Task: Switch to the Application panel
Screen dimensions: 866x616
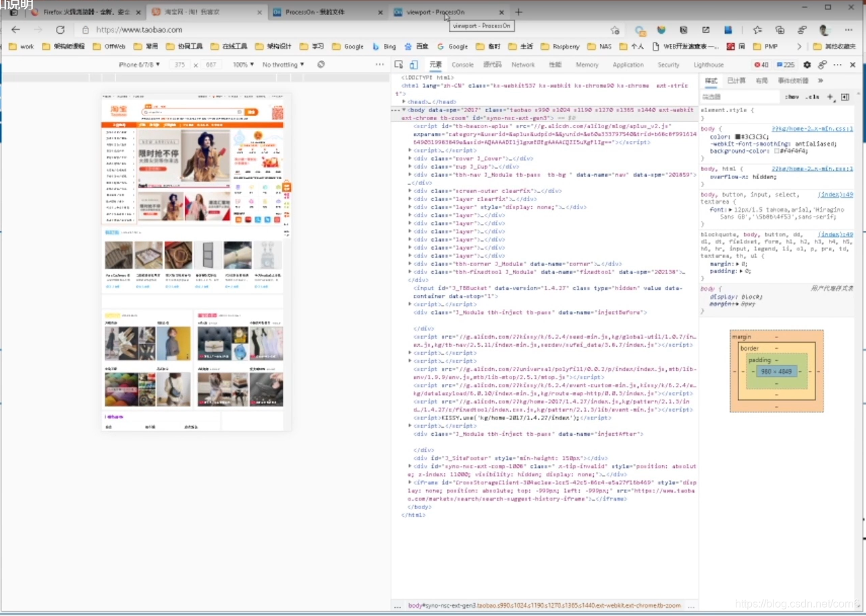Action: [628, 65]
